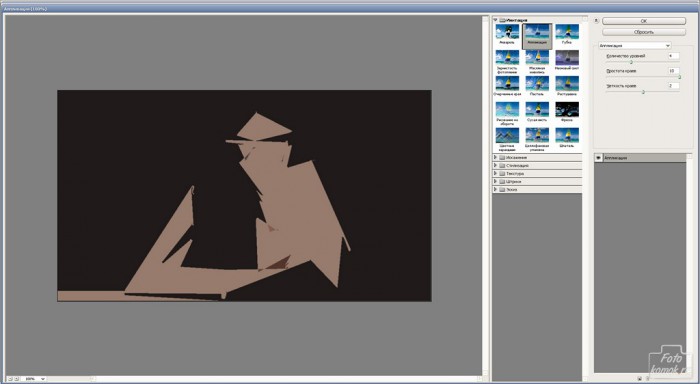The image size is (700, 384).
Task: Open the zoom percentage dropdown
Action: point(34,379)
